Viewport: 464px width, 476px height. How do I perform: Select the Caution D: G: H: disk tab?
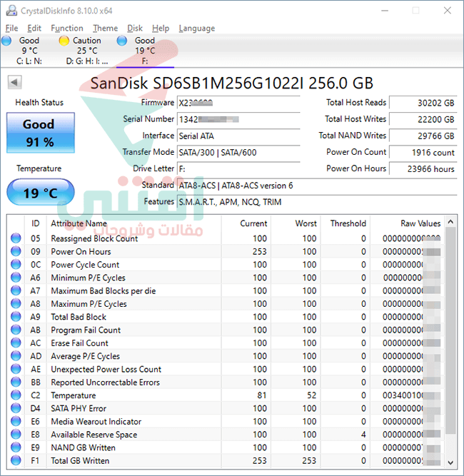86,51
